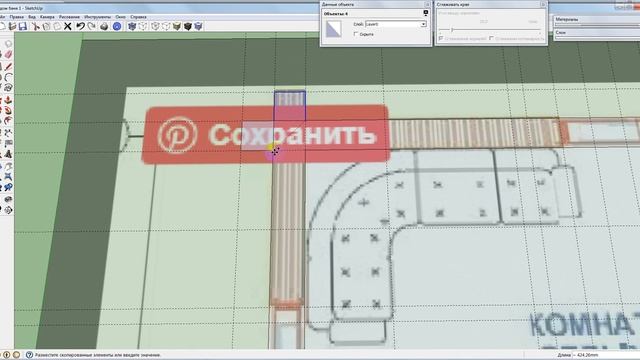Toggle the first checkbox in Сглаживать края panel
The image size is (640, 360).
(x=441, y=38)
